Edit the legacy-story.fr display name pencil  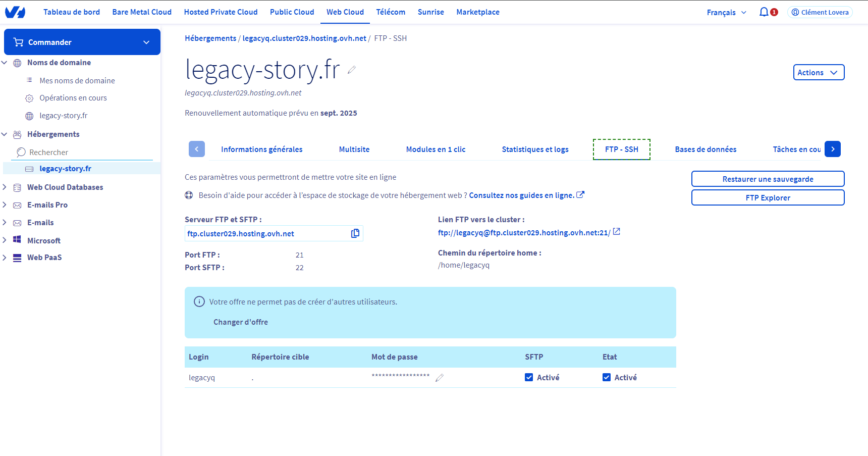tap(352, 70)
